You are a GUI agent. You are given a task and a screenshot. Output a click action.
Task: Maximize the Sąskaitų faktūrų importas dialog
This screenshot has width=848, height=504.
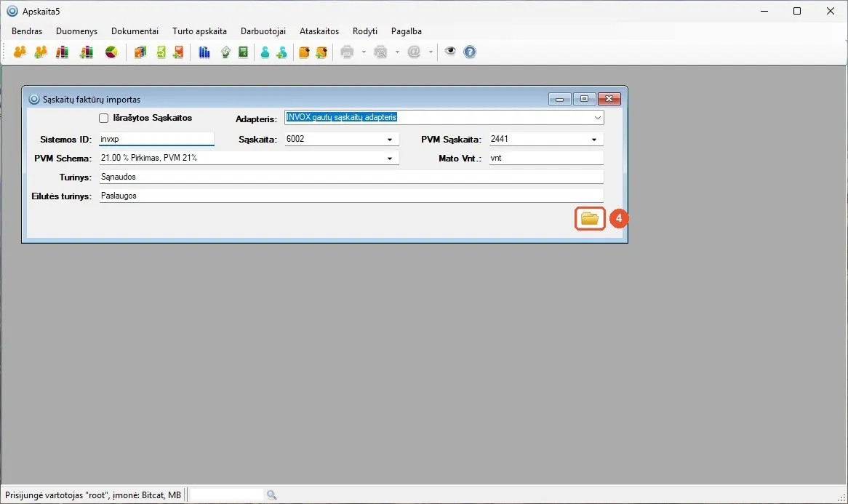click(x=584, y=99)
